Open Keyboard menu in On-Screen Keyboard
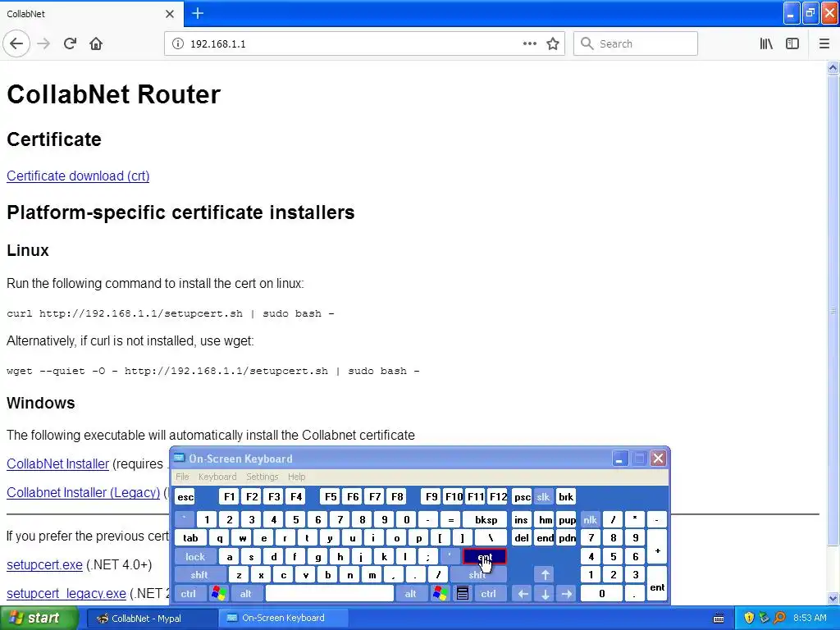 click(x=217, y=477)
